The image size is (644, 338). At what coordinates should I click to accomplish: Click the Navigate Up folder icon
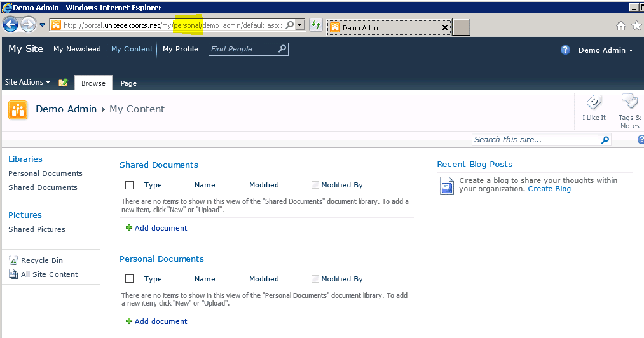pyautogui.click(x=63, y=83)
